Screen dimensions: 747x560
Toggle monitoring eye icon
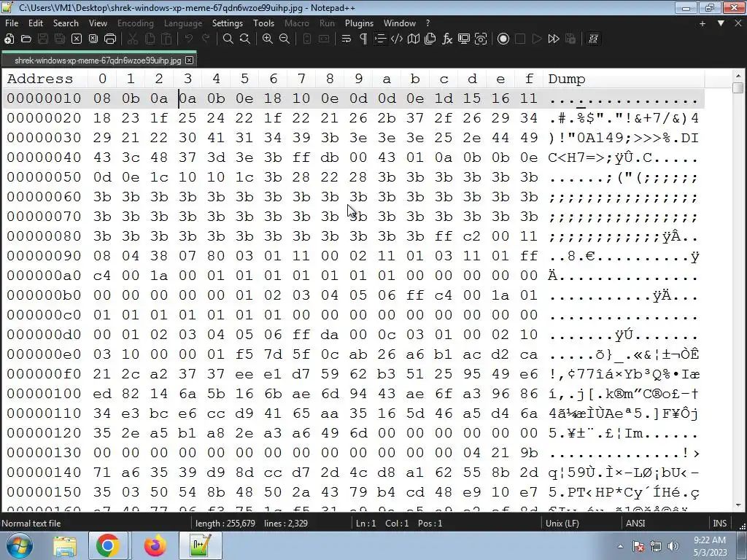click(x=481, y=39)
